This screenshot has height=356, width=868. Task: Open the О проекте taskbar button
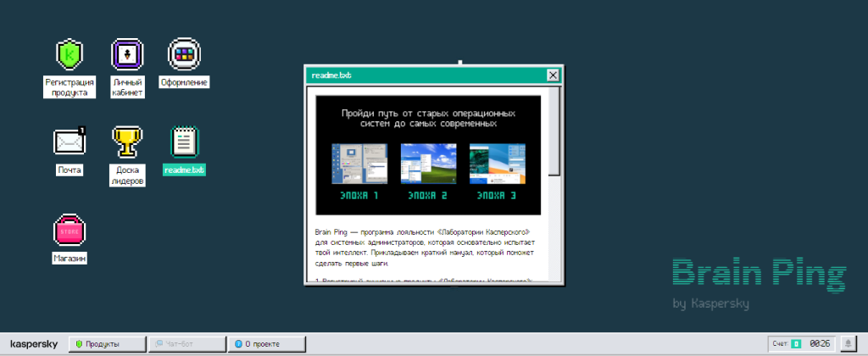(x=267, y=344)
